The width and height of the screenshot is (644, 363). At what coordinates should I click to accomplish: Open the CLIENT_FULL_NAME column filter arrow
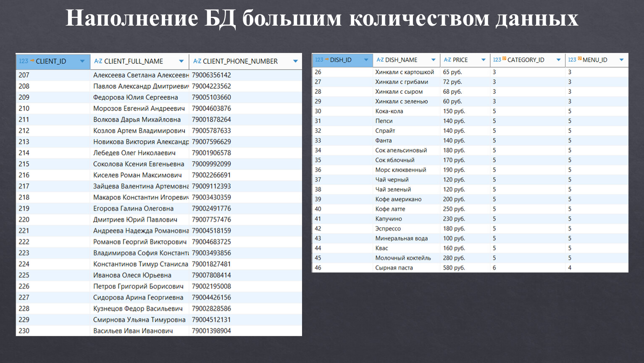point(181,61)
